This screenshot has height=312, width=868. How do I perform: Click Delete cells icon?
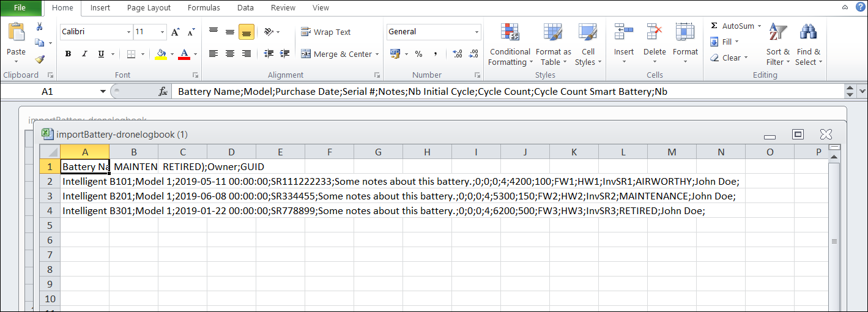point(655,32)
